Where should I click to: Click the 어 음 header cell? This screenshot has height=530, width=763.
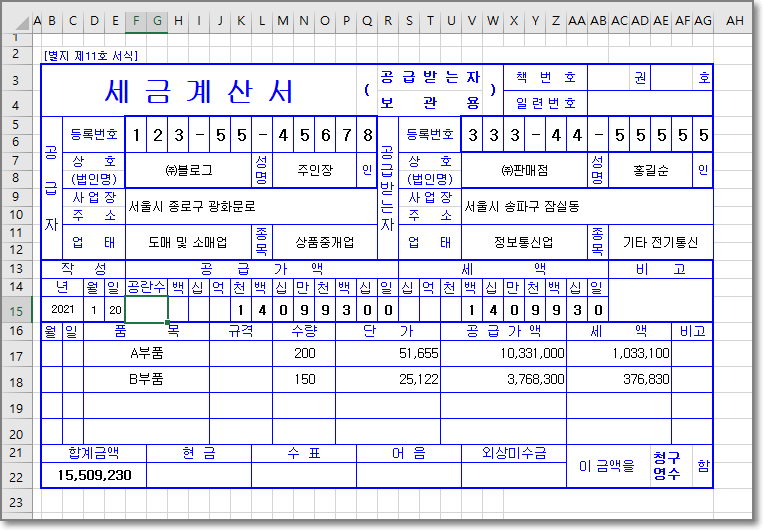(x=409, y=454)
